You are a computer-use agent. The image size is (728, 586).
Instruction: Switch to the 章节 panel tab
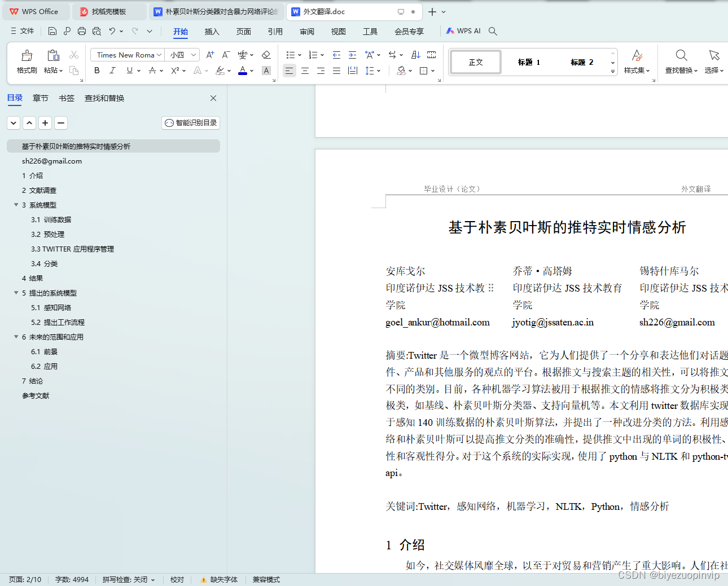(x=40, y=98)
